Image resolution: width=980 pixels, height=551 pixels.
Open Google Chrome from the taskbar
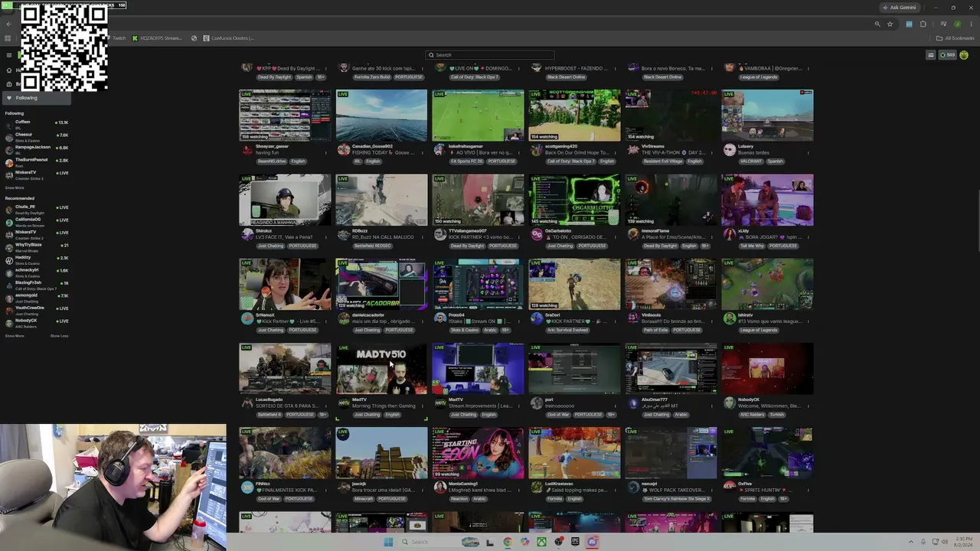(x=508, y=542)
